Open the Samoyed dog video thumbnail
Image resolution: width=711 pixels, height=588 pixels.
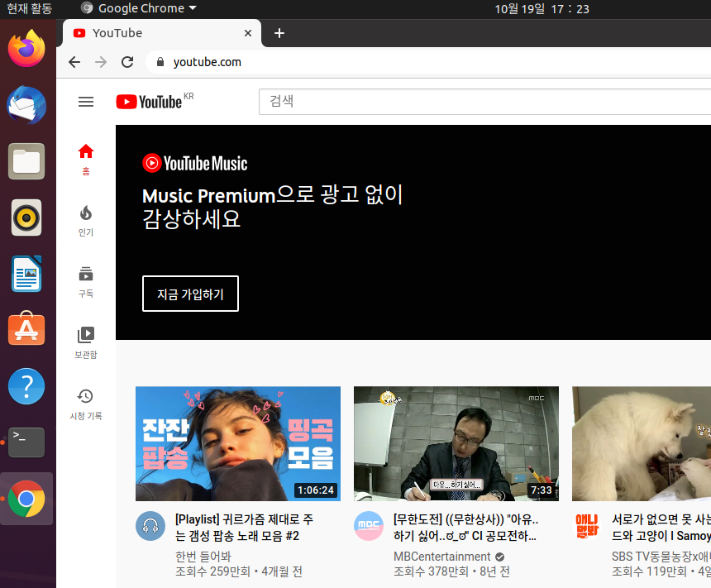tap(642, 444)
